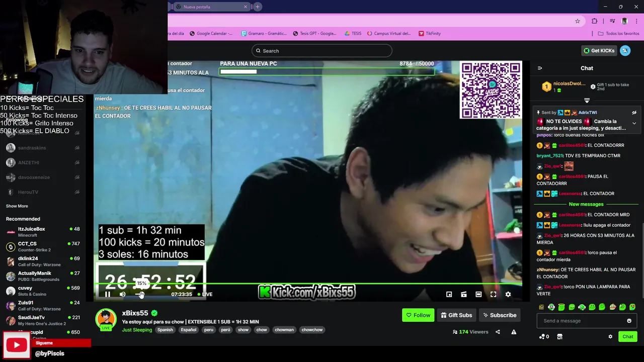Open Google Calendar bookmark
Viewport: 644px width, 362px height.
(211, 34)
